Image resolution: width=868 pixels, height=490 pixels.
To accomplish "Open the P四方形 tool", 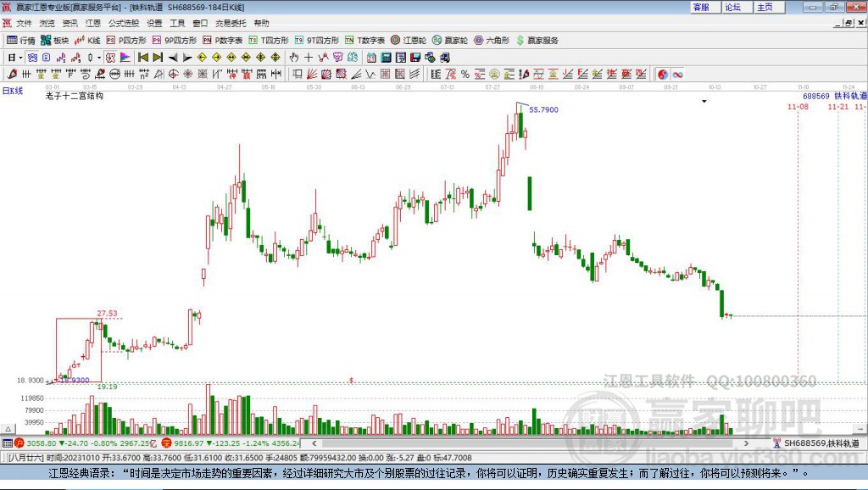I will (x=126, y=41).
